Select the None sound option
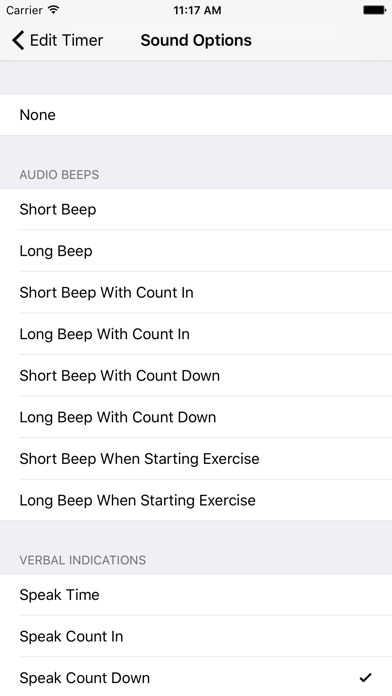 (x=196, y=115)
